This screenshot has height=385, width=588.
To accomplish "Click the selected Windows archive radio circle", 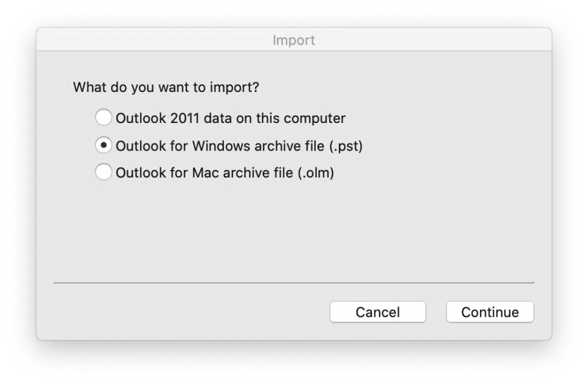I will coord(103,145).
